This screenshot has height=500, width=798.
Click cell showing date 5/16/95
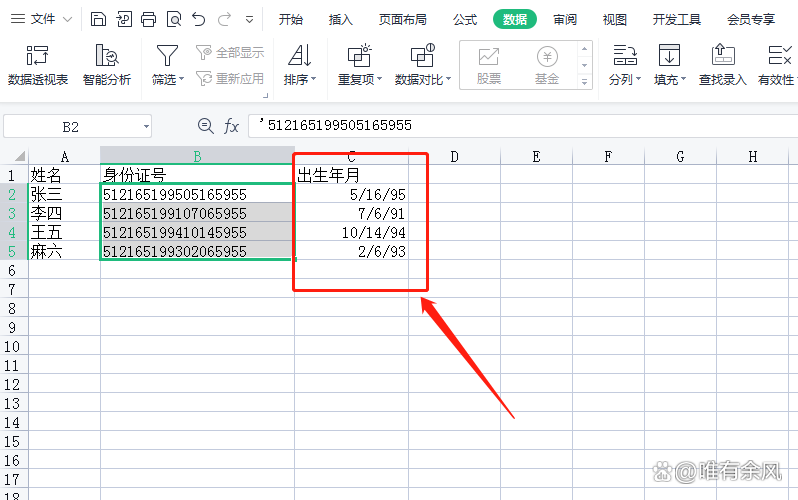click(x=351, y=194)
